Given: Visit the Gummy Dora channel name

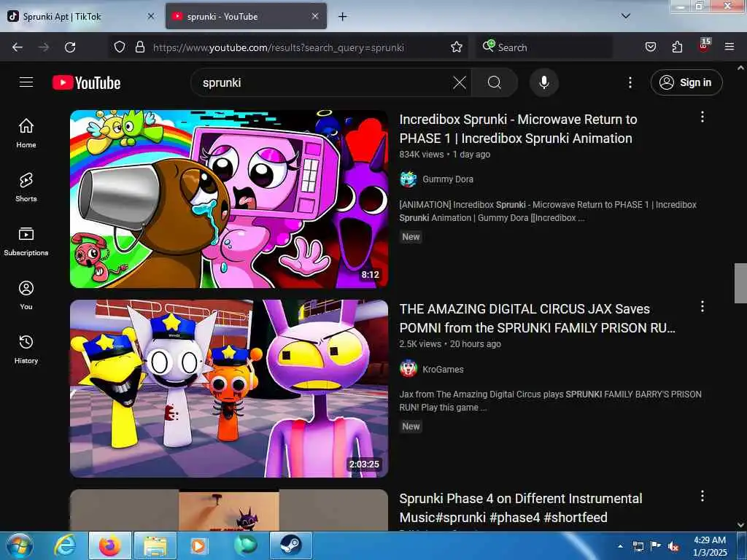Looking at the screenshot, I should point(448,179).
